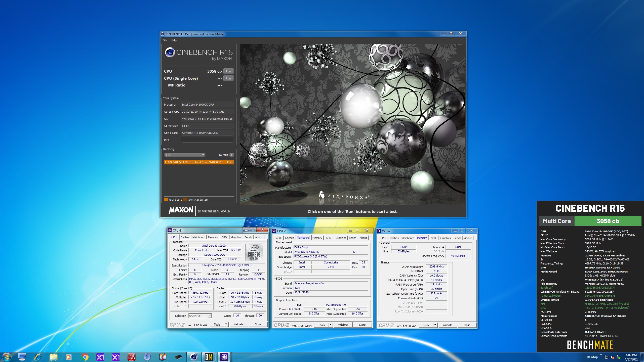Viewport: 644px width, 362px height.
Task: Open the Tools dropdown arrow in first CPU-Z
Action: (x=226, y=324)
